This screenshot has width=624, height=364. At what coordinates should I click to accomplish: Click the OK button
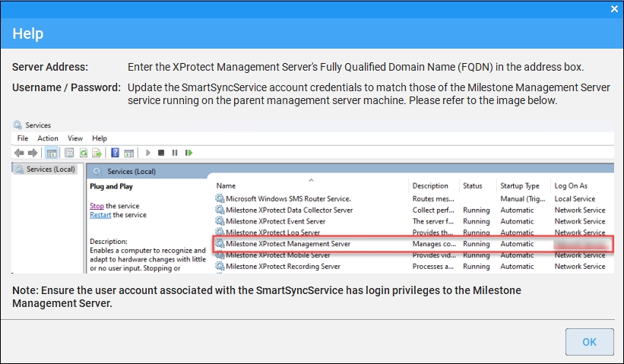click(589, 342)
